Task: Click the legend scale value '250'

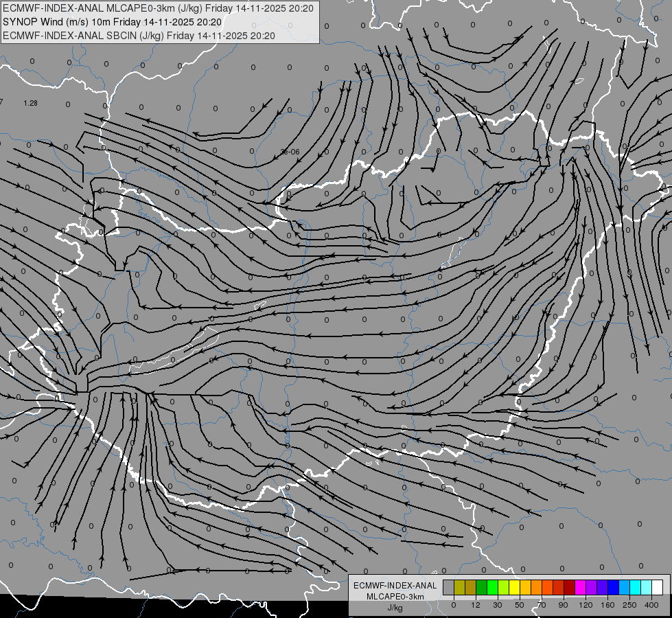Action: (x=629, y=606)
